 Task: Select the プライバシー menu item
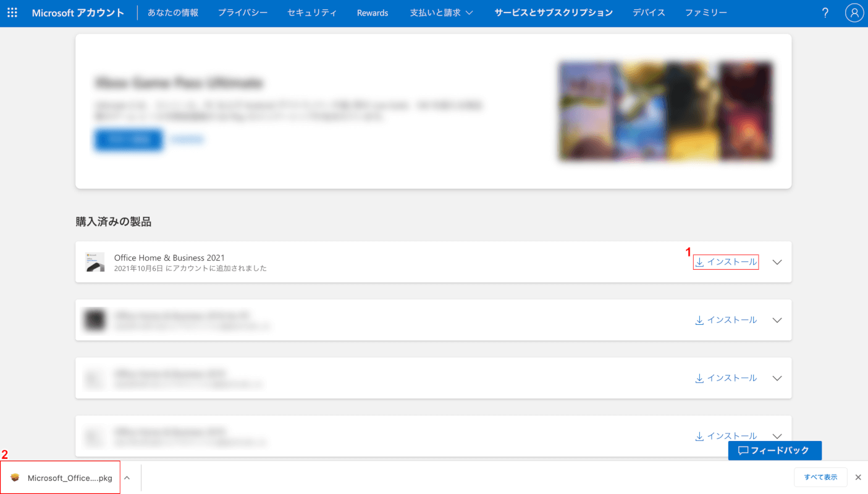click(x=243, y=12)
